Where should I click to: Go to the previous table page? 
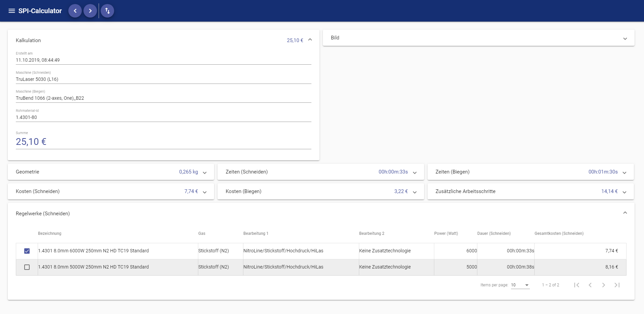590,285
